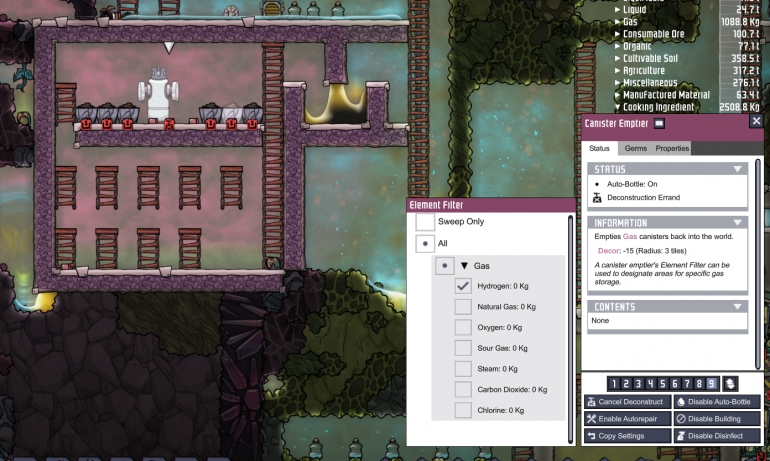
Task: Set priority to 5
Action: 662,383
